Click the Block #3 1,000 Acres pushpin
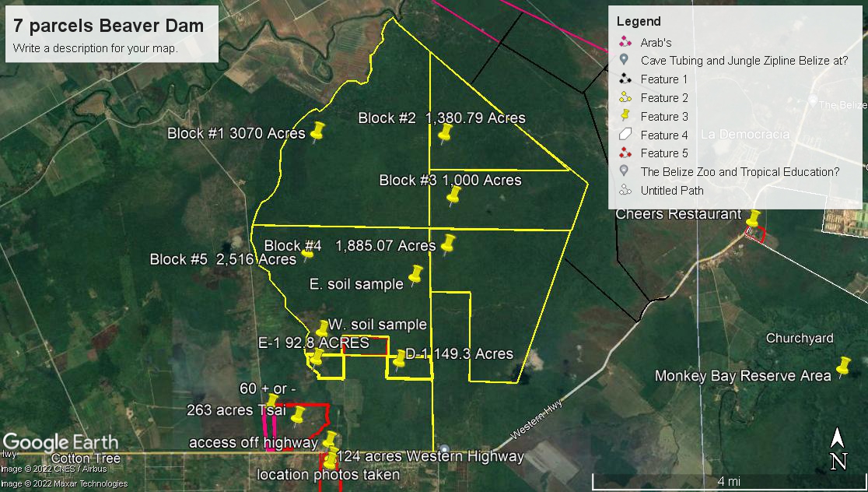 click(454, 195)
